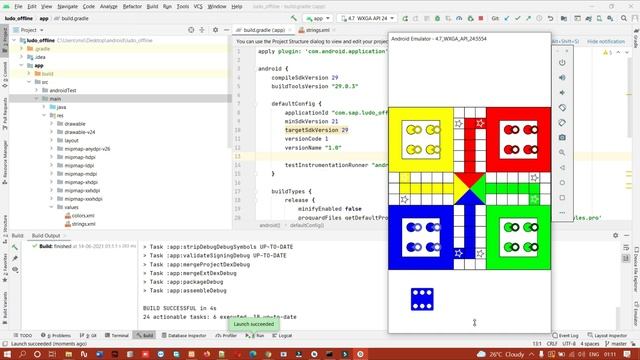640x360 pixels.
Task: Click the pin icon in Build panel
Action: pos(15,258)
